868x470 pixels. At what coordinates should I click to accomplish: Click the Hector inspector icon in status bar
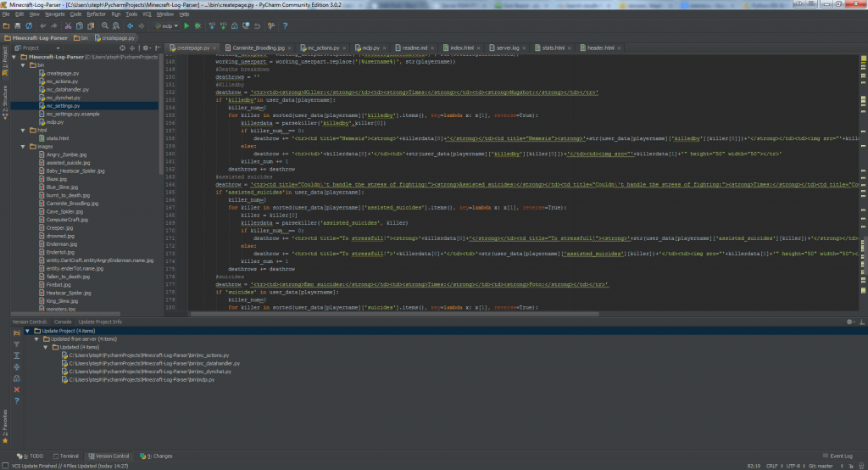pyautogui.click(x=861, y=466)
